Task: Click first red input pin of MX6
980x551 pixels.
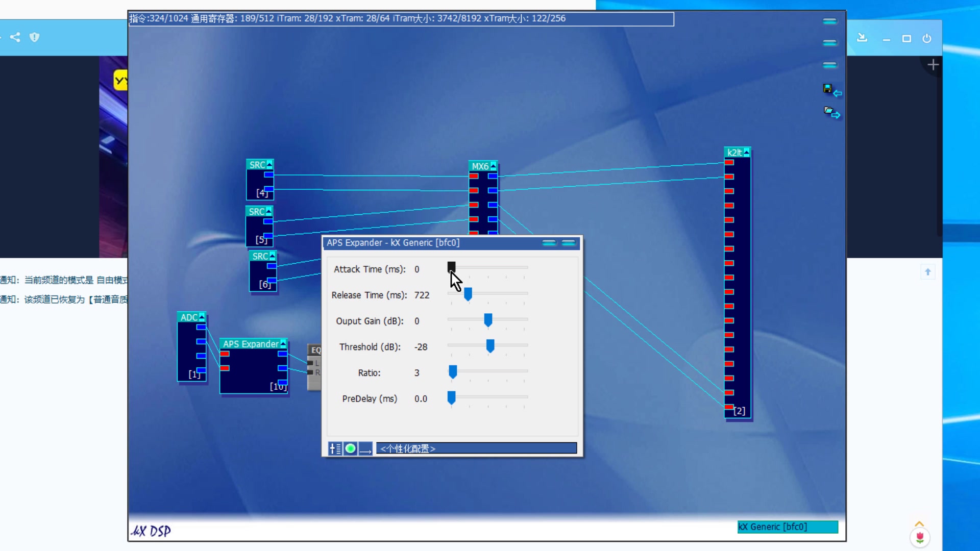Action: point(474,176)
